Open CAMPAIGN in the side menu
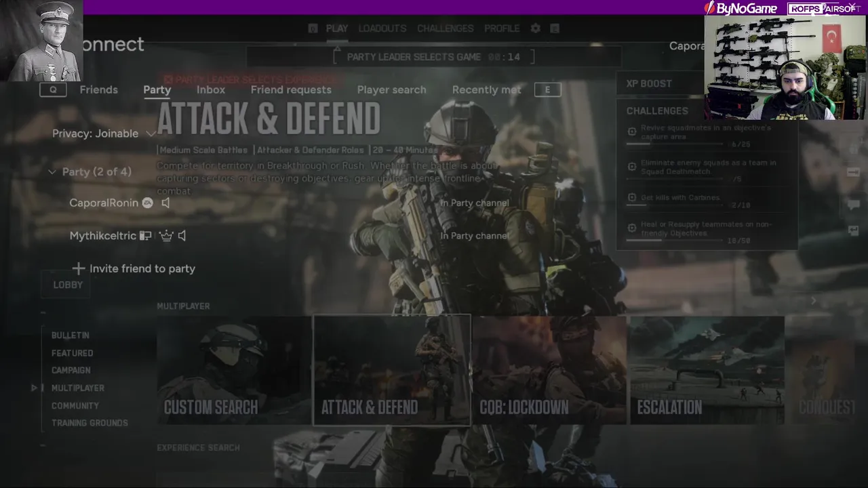Viewport: 868px width, 488px height. click(71, 370)
